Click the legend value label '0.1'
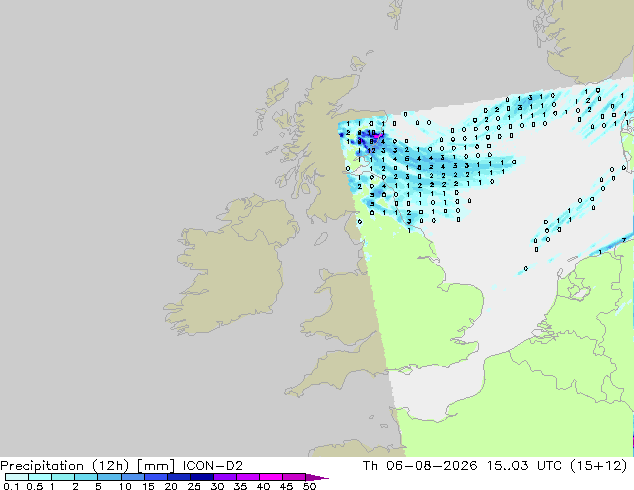The height and width of the screenshot is (490, 634). (11, 486)
